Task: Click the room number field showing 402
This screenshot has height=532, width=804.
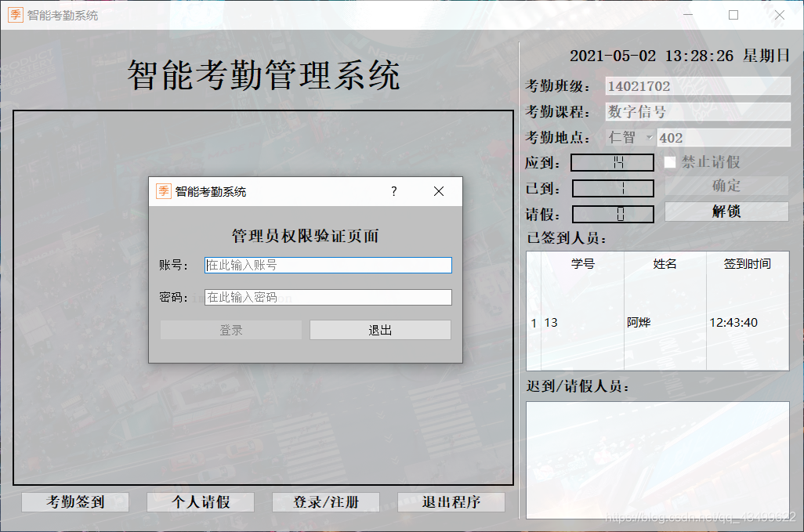Action: 723,137
